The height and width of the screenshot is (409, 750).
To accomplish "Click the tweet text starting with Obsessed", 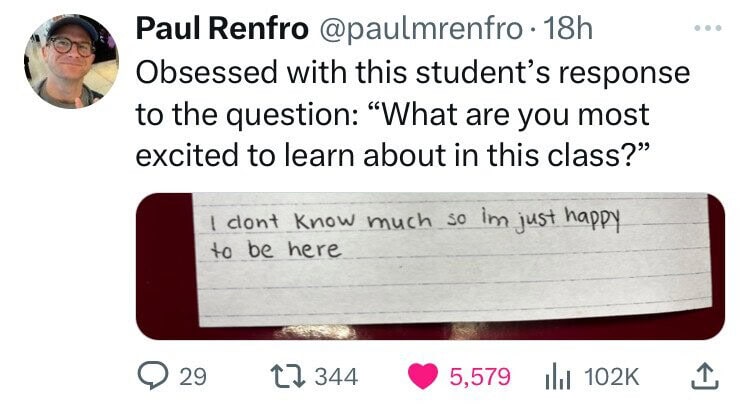I will (413, 114).
